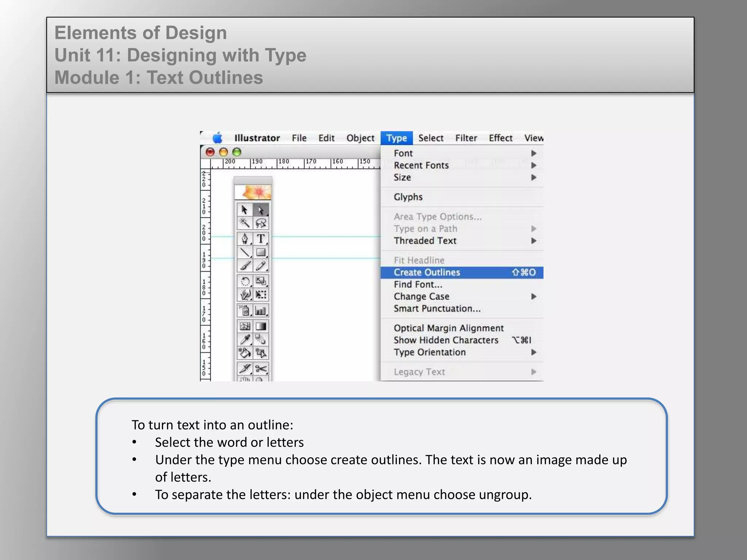747x560 pixels.
Task: Click the highlighted Type menu
Action: [396, 138]
